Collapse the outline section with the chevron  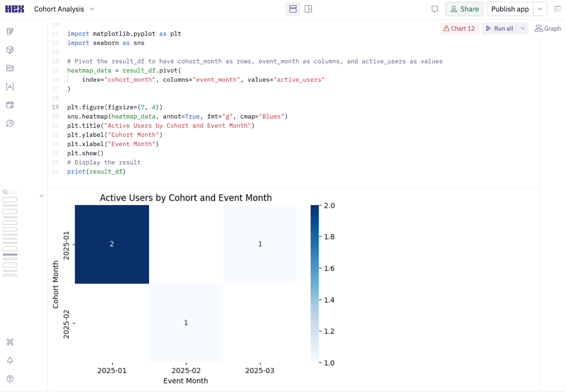pos(41,195)
